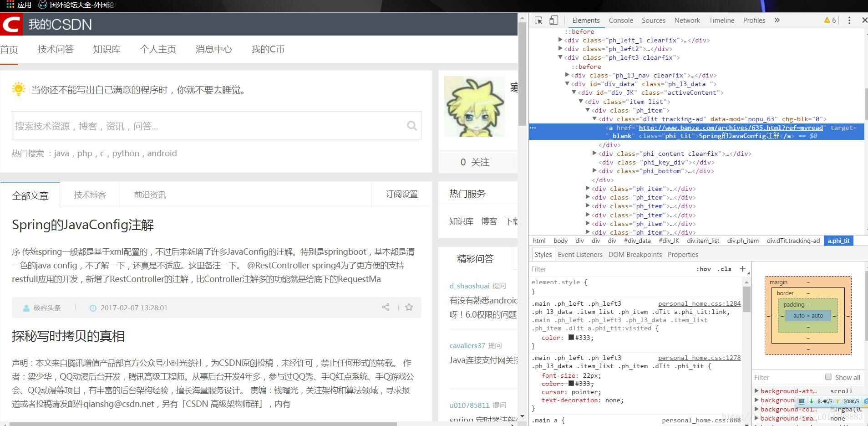Open personal_home.css:1278 source link
The height and width of the screenshot is (426, 868).
point(699,358)
